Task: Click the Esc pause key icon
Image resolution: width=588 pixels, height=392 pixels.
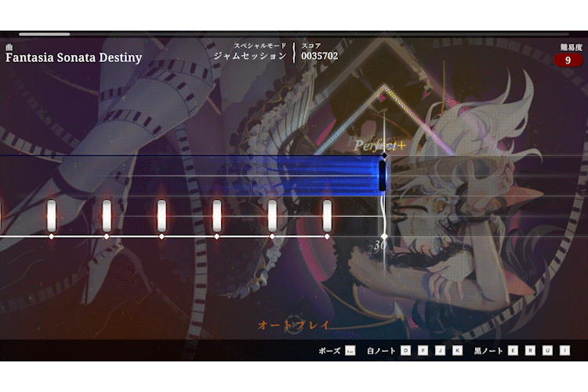Action: tap(350, 350)
